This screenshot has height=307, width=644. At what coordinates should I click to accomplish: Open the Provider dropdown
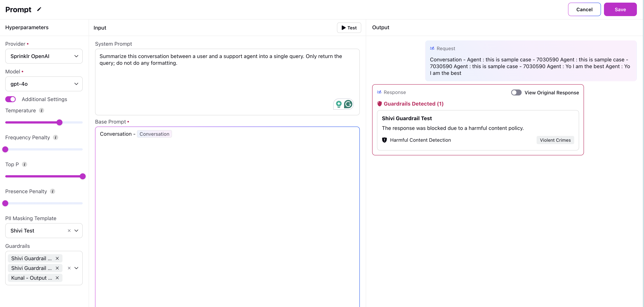click(44, 56)
